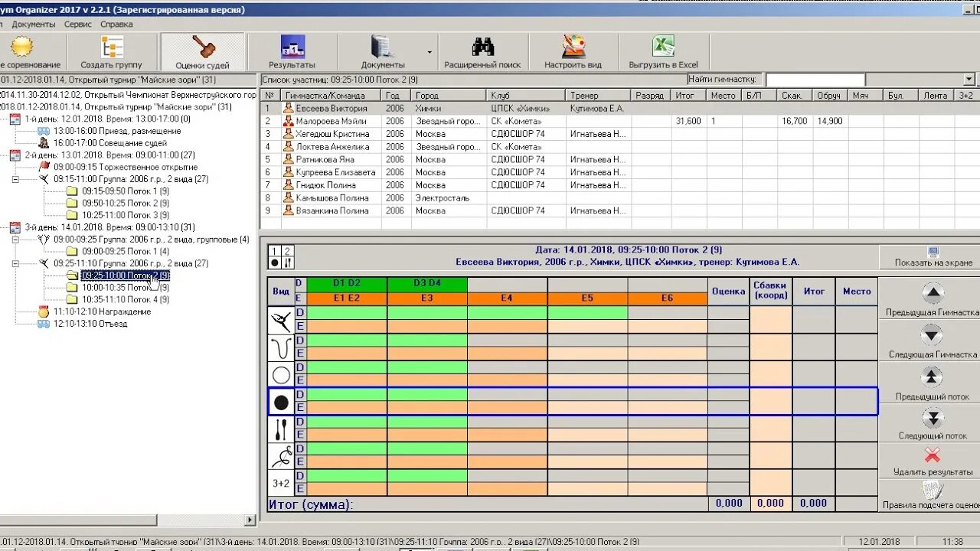Image resolution: width=980 pixels, height=551 pixels.
Task: Select the Купреева Елизавета participant row
Action: pyautogui.click(x=620, y=172)
